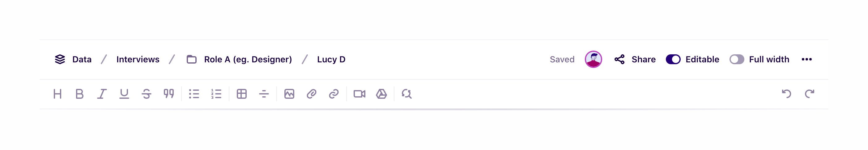Insert an image into the note
The width and height of the screenshot is (868, 150).
coord(289,94)
